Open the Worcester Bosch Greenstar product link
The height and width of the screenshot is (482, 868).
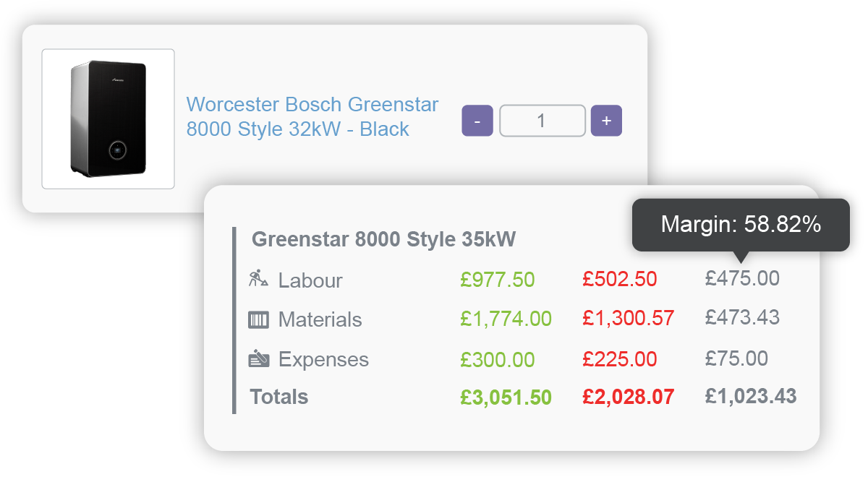[x=312, y=117]
